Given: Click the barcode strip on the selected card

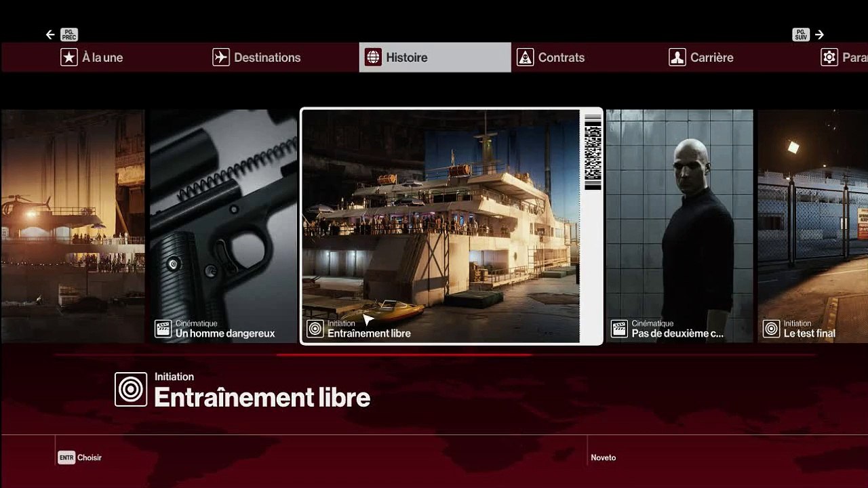Looking at the screenshot, I should point(593,152).
